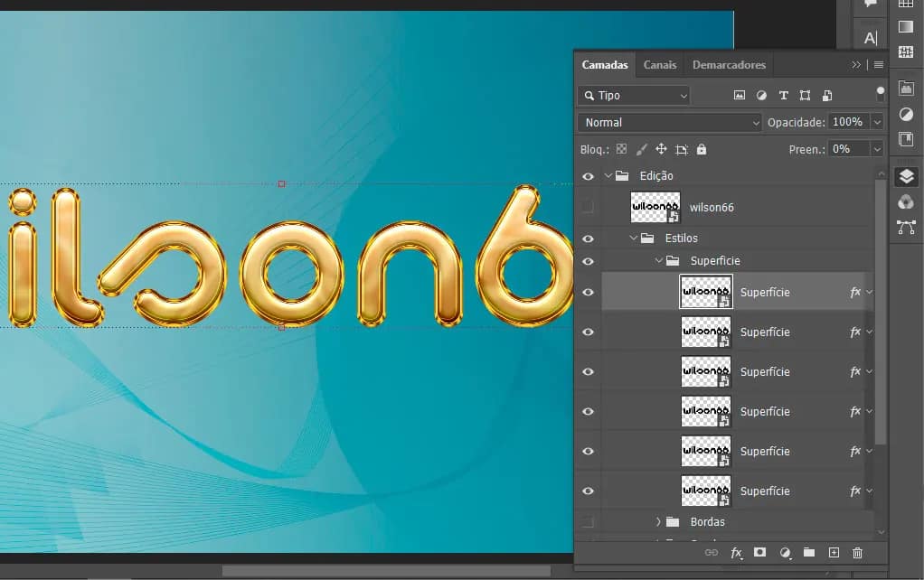The height and width of the screenshot is (580, 924).
Task: Open the Layers panel hamburger menu
Action: (x=878, y=65)
